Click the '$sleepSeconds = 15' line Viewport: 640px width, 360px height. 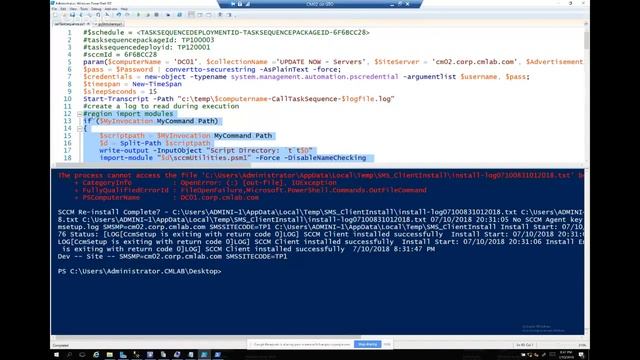pyautogui.click(x=120, y=91)
